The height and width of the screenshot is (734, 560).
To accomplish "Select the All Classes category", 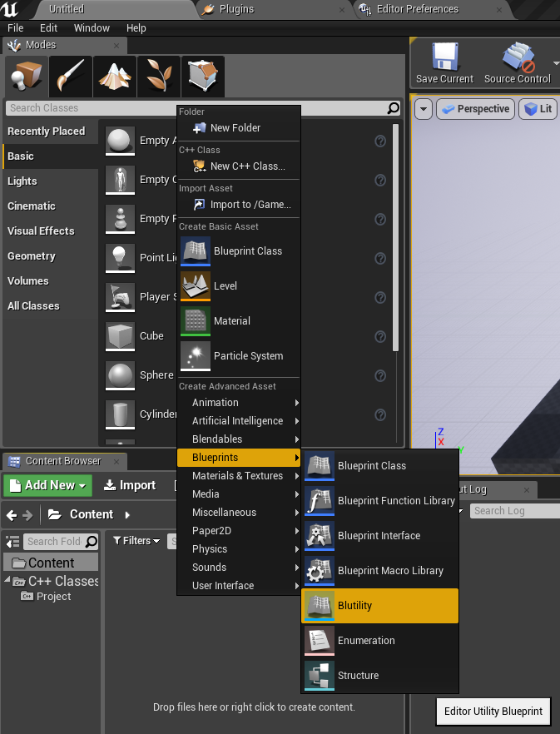I will coord(50,306).
